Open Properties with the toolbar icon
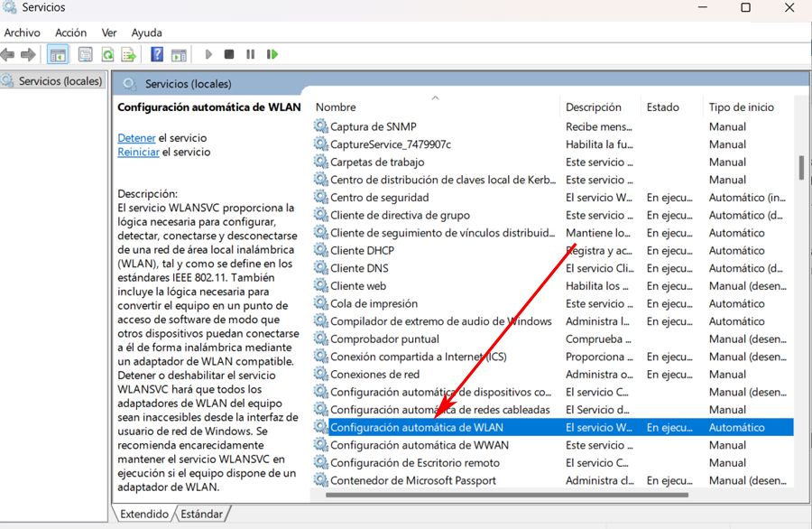812x529 pixels. pos(83,54)
